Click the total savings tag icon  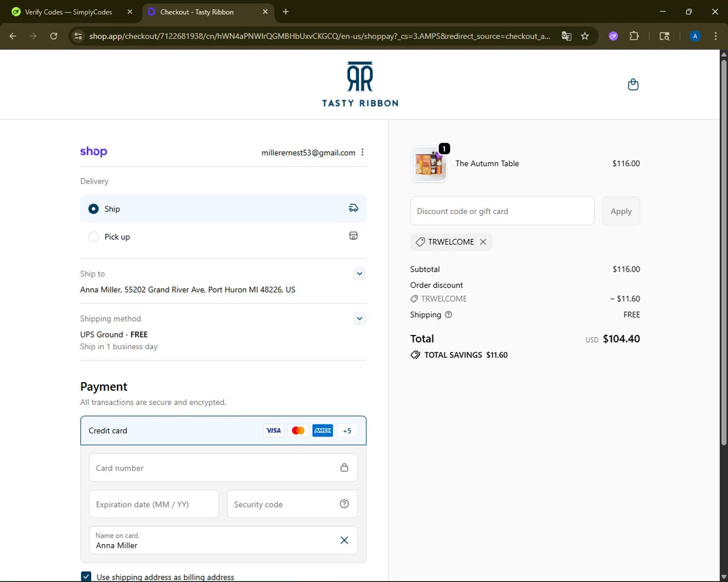(x=415, y=355)
